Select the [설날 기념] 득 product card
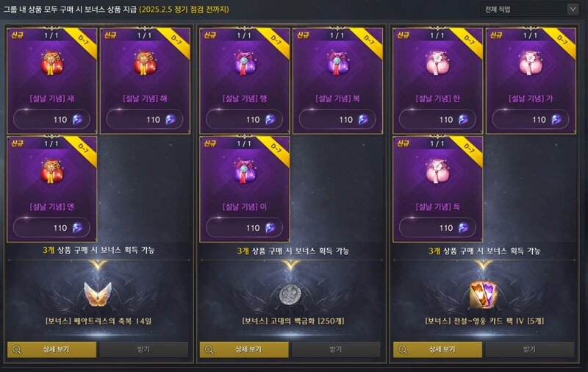588x372 pixels. [437, 189]
